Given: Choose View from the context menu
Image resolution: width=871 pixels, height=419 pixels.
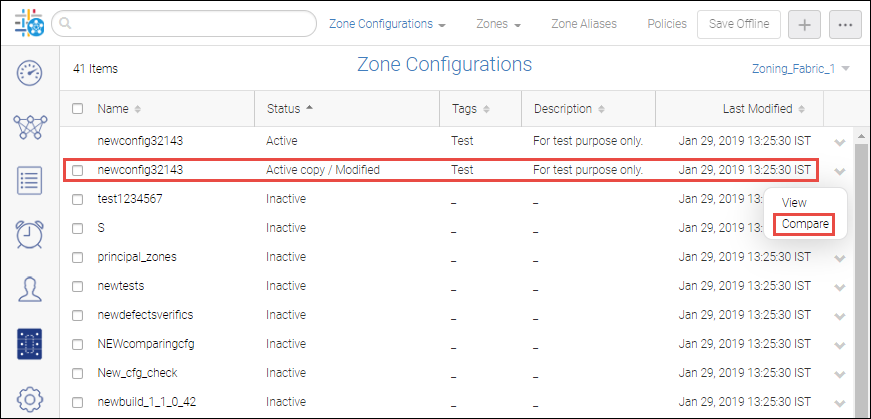Looking at the screenshot, I should 794,203.
